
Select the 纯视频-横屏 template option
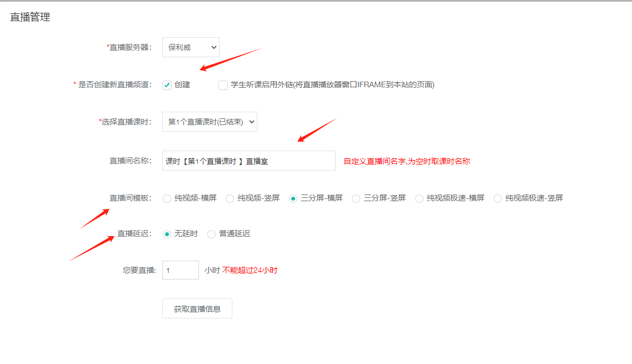click(167, 198)
